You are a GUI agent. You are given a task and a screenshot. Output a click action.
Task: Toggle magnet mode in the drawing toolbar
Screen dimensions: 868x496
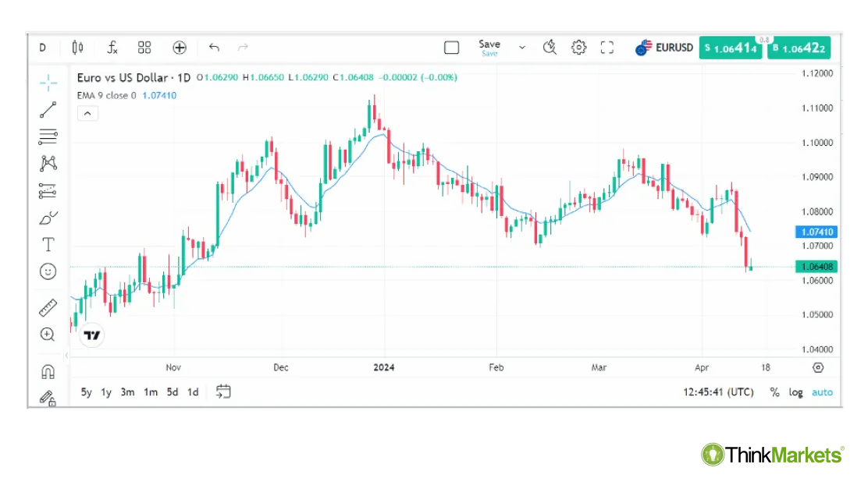(x=48, y=371)
